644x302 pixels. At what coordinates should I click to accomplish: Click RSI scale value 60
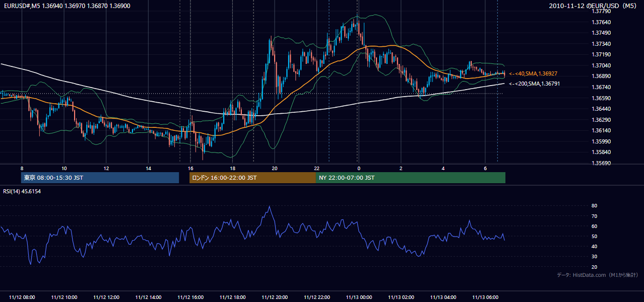(595, 226)
